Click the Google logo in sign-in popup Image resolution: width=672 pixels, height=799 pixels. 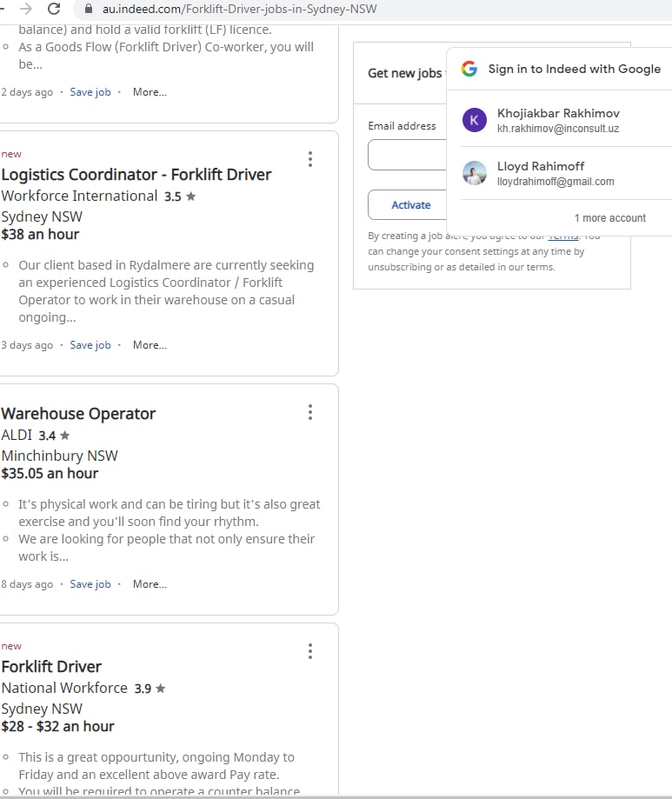coord(469,69)
